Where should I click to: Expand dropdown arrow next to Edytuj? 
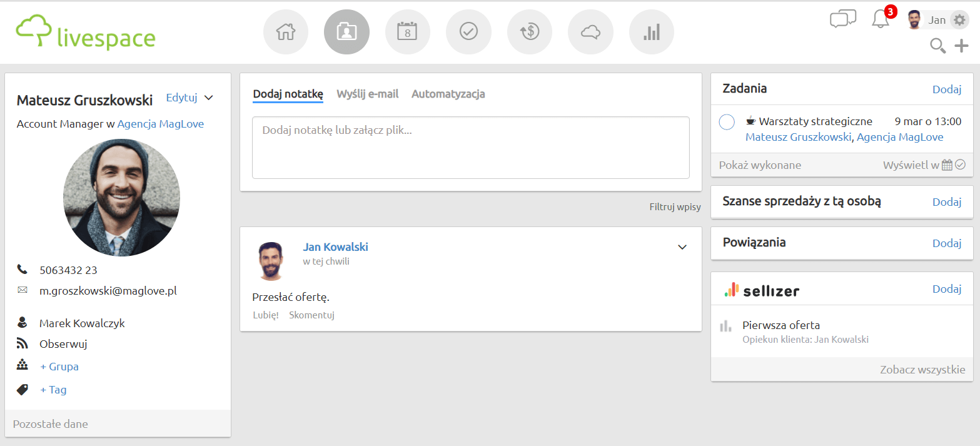pos(209,98)
